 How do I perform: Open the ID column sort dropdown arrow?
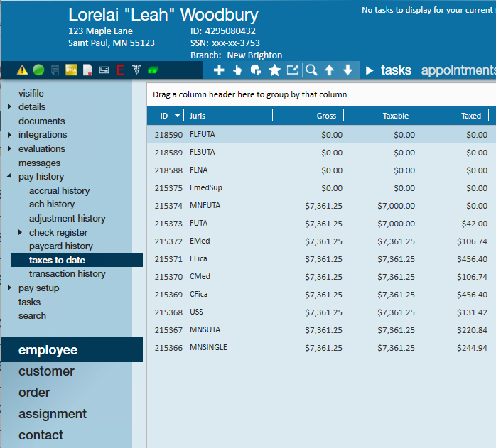click(x=178, y=116)
